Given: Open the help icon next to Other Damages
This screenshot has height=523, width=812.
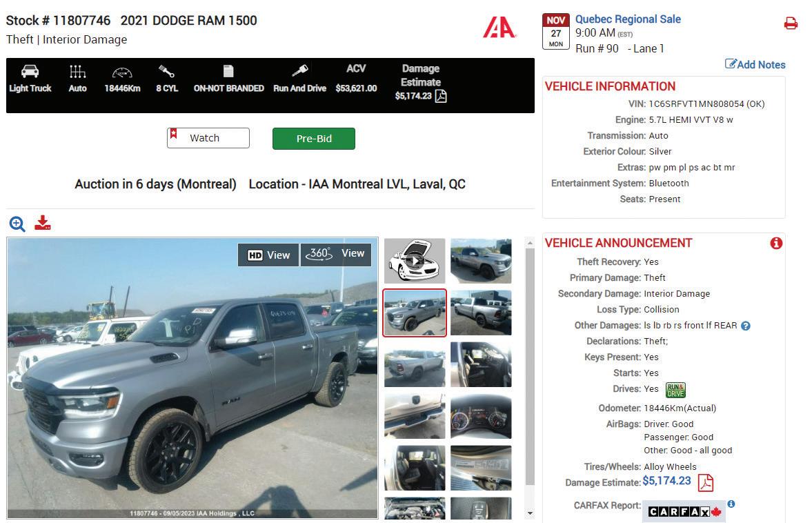Looking at the screenshot, I should [746, 326].
